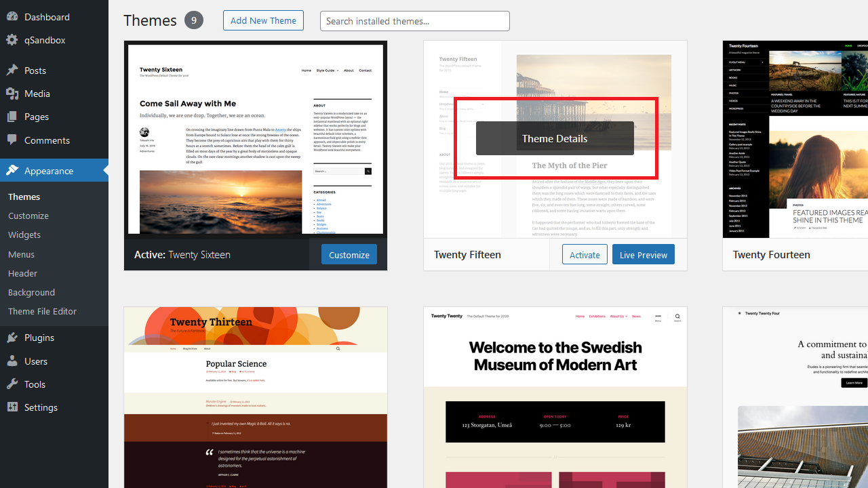This screenshot has width=868, height=488.
Task: Click Customize for active Twenty Sixteen theme
Action: (x=349, y=255)
